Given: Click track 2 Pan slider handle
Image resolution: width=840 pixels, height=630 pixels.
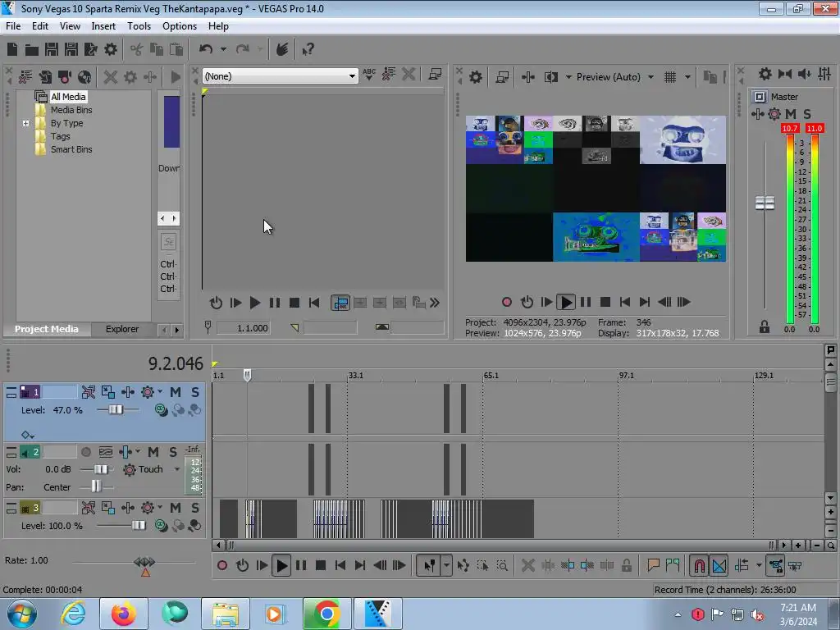Looking at the screenshot, I should point(96,486).
